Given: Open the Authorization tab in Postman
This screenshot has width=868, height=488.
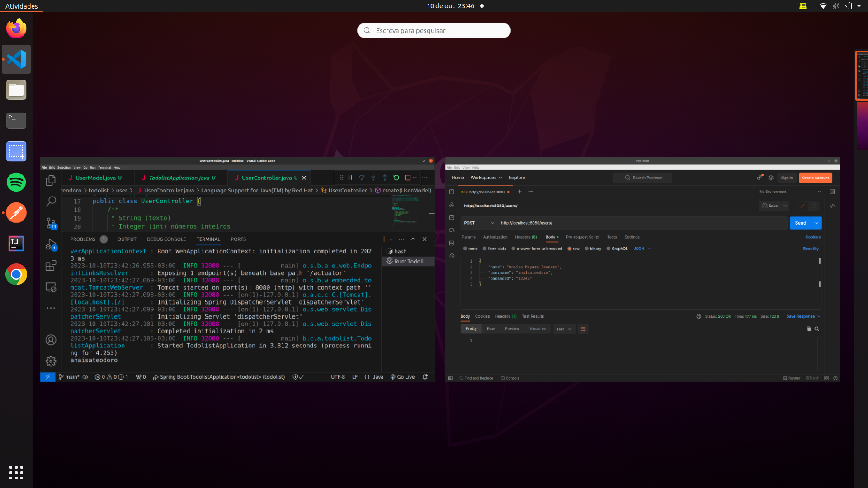Looking at the screenshot, I should point(495,237).
